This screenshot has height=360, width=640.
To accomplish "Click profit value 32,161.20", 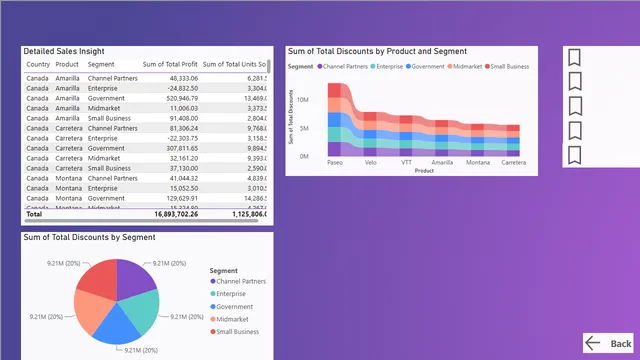I will coord(184,158).
